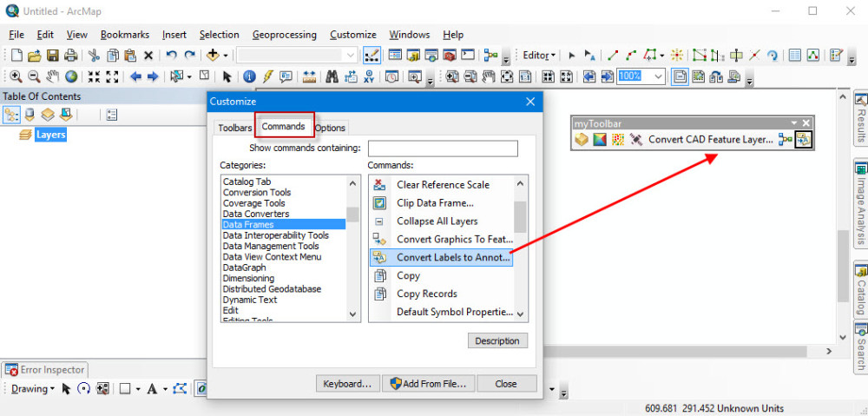Open the Time Slider window icon
Viewport: 868px width, 416px height.
pyautogui.click(x=392, y=76)
